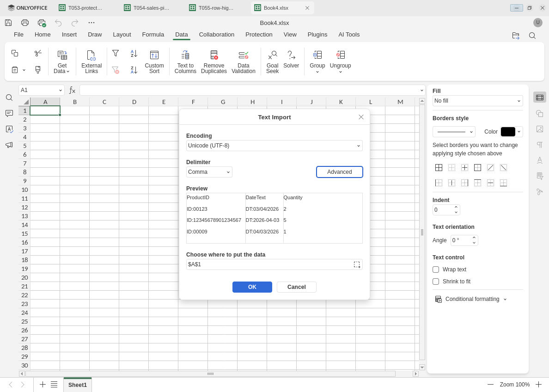Open the Protection ribbon tab
Image resolution: width=549 pixels, height=392 pixels.
pyautogui.click(x=259, y=35)
